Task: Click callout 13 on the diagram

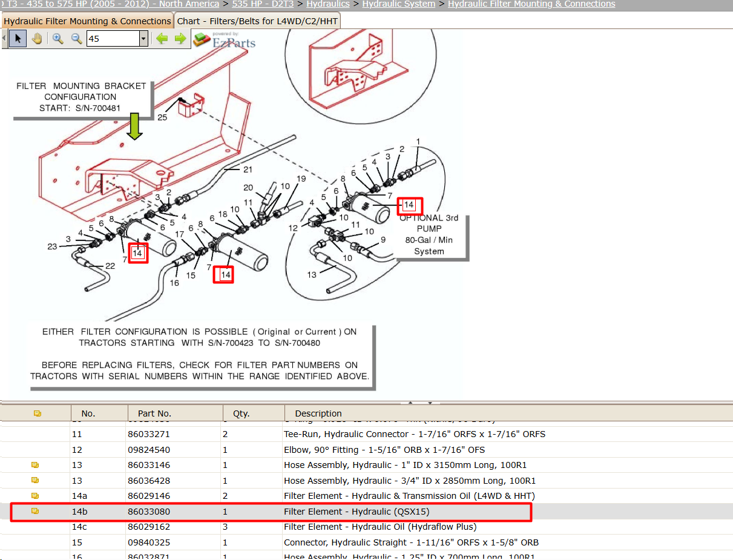Action: pyautogui.click(x=312, y=275)
